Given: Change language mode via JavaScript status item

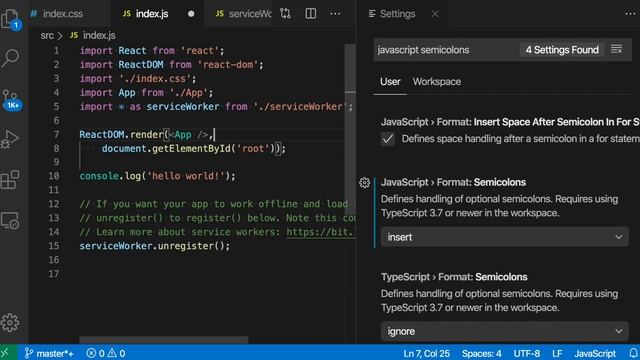Looking at the screenshot, I should 595,353.
